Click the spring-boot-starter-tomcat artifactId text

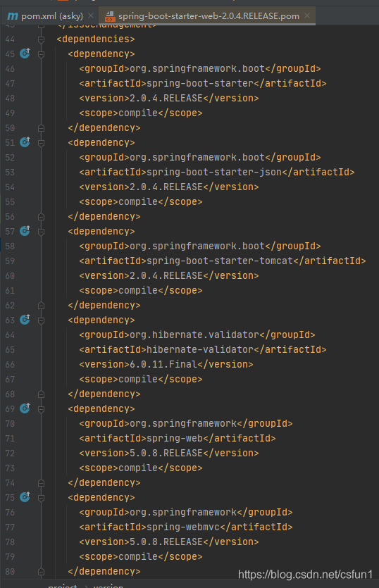(220, 261)
